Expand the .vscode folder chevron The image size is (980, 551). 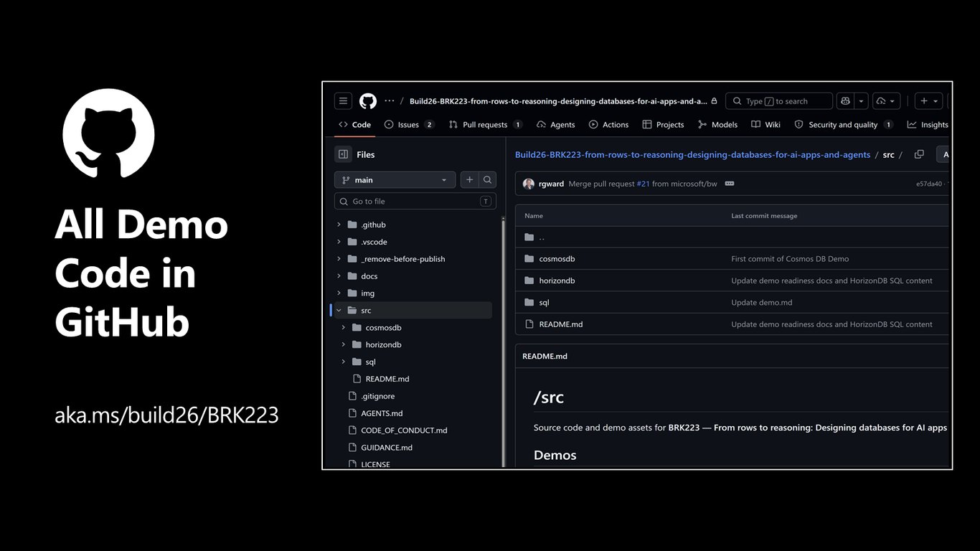click(339, 242)
